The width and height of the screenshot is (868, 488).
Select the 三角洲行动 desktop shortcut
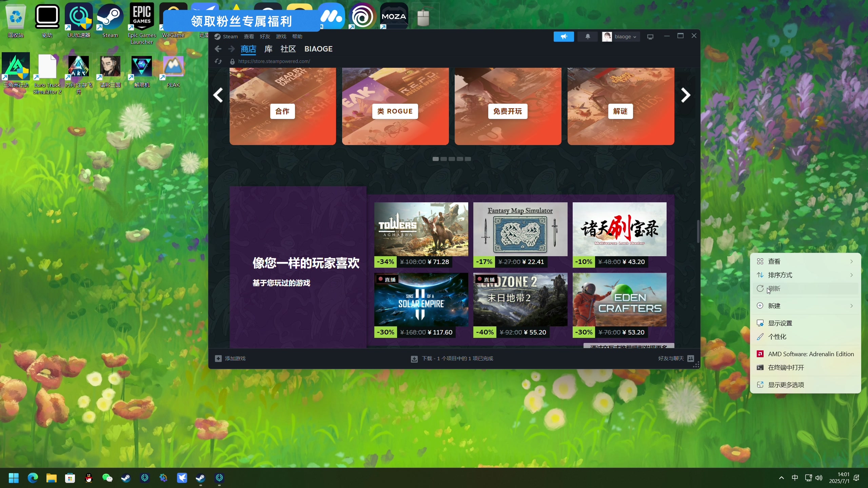(x=16, y=70)
